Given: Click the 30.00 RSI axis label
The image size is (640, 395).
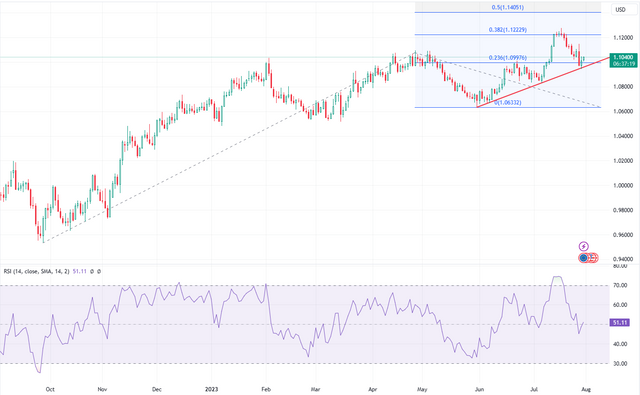Looking at the screenshot, I should pyautogui.click(x=620, y=364).
